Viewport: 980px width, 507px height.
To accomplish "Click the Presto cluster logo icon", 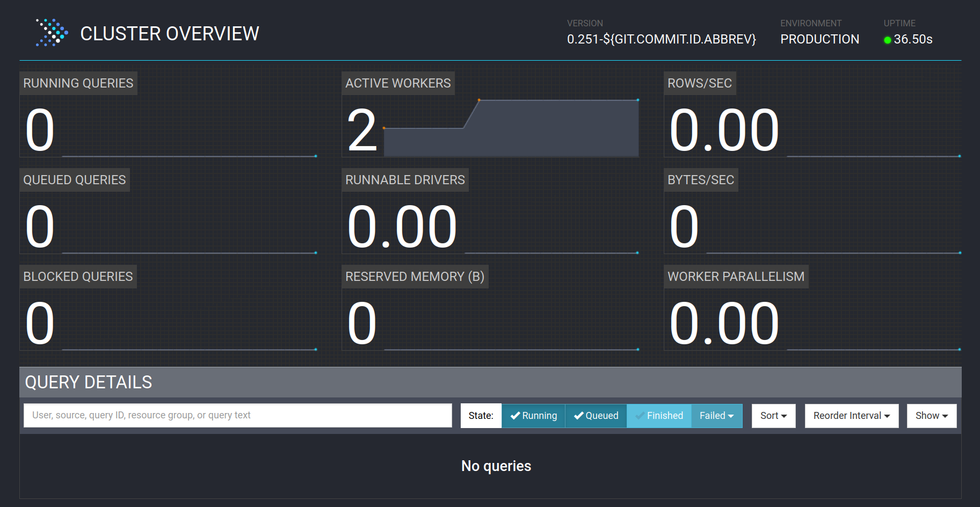I will [52, 33].
